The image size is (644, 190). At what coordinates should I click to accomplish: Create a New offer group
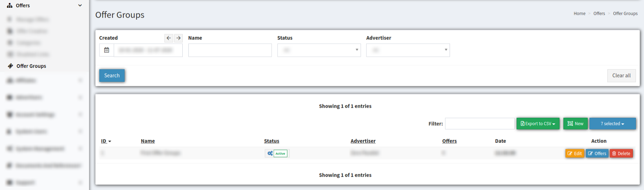click(576, 124)
